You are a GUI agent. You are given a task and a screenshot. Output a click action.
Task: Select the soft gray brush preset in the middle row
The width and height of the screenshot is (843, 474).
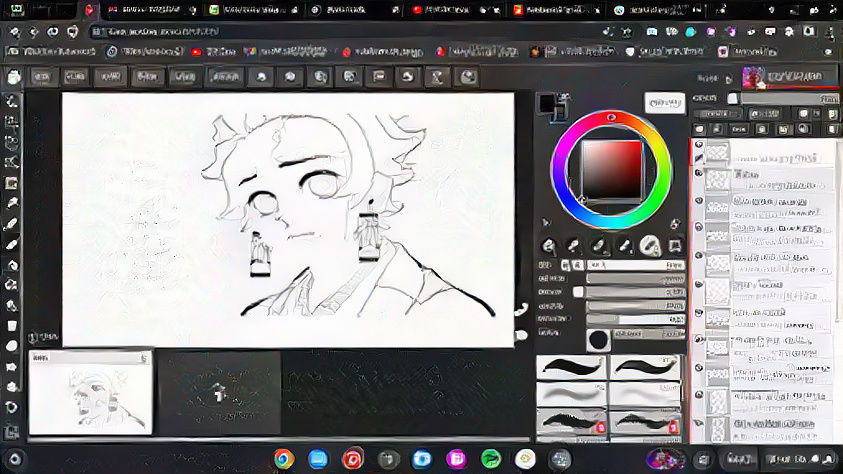tap(571, 395)
